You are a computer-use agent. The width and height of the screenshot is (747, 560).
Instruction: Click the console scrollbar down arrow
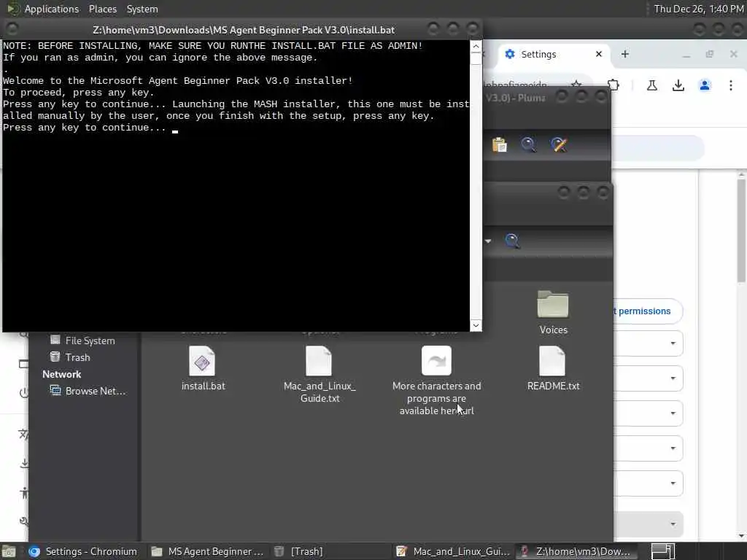[476, 326]
